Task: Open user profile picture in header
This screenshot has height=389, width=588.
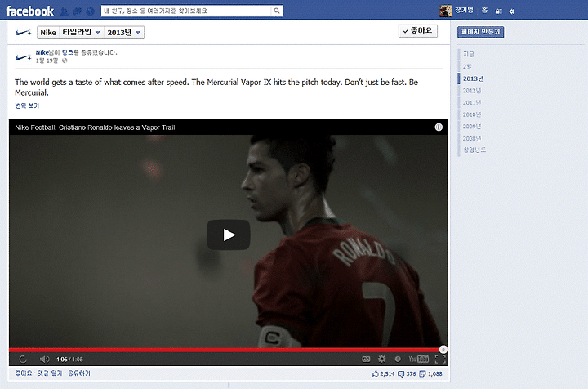Action: tap(446, 11)
